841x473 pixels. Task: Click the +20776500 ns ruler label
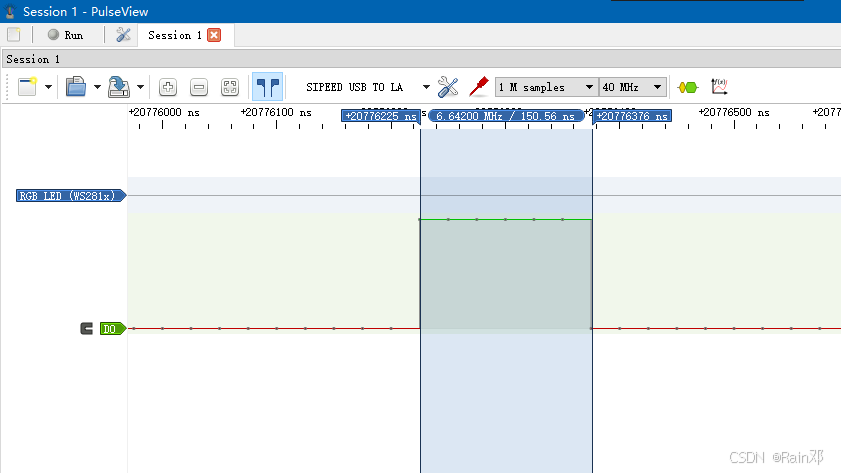coord(734,113)
